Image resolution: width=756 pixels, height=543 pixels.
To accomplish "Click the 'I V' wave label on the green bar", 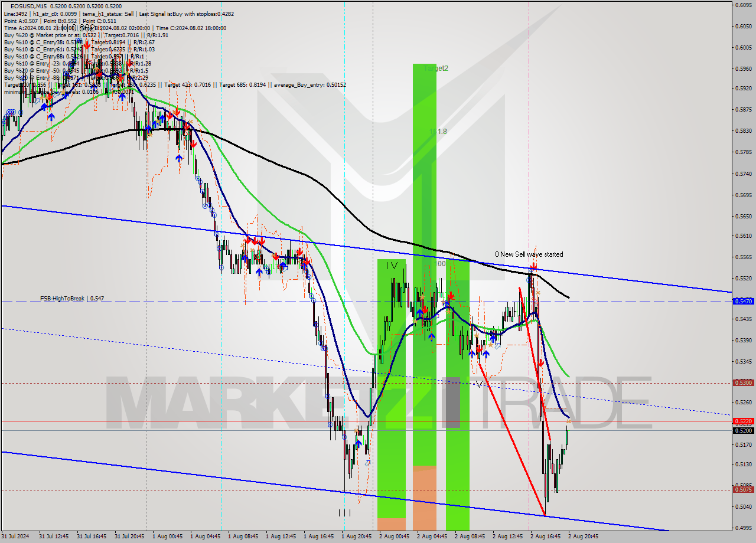I will tap(392, 266).
